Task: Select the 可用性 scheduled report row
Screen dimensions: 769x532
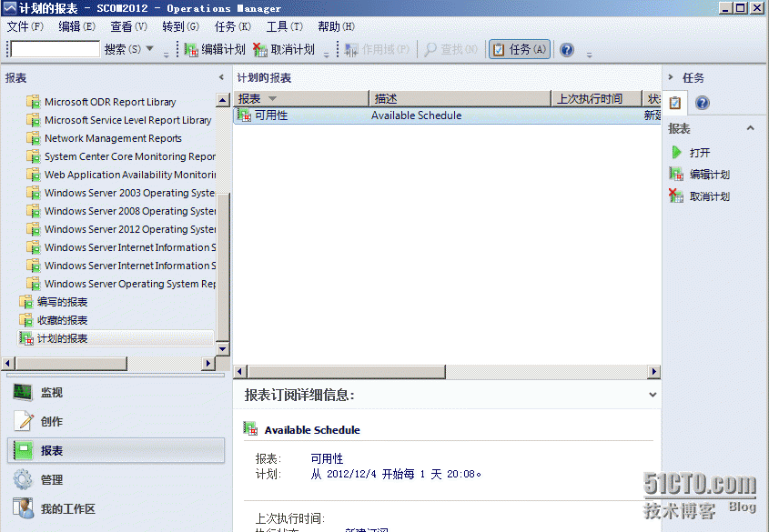Action: pos(447,115)
